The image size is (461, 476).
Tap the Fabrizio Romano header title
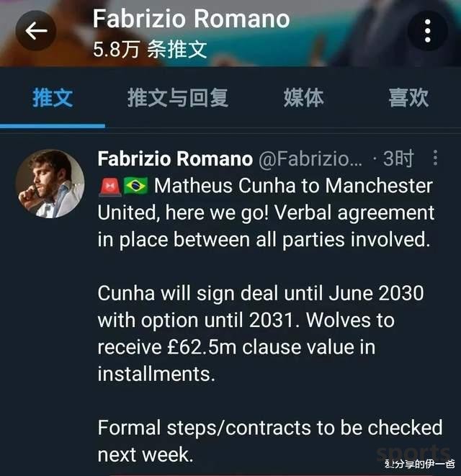[x=192, y=19]
